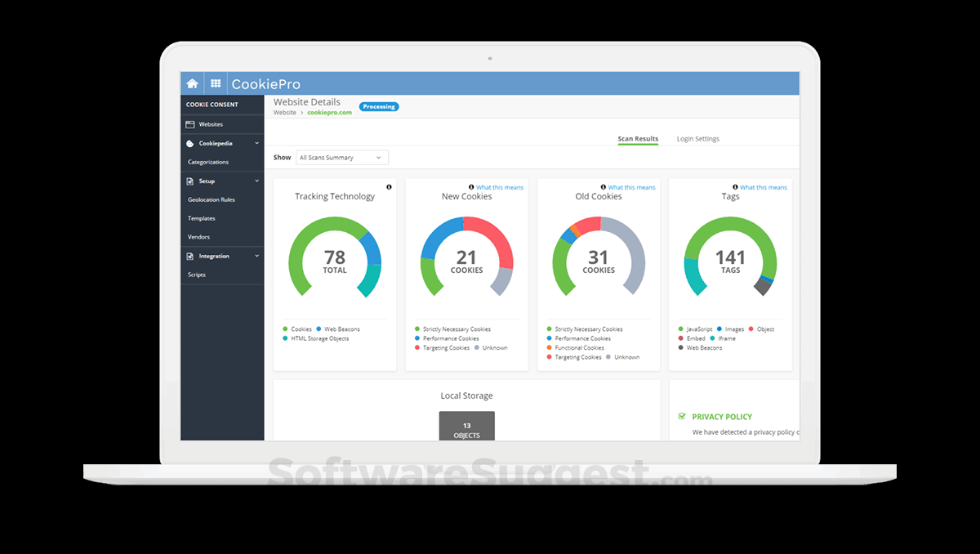Click the green Cookies legend dot
The width and height of the screenshot is (980, 554).
(x=285, y=329)
